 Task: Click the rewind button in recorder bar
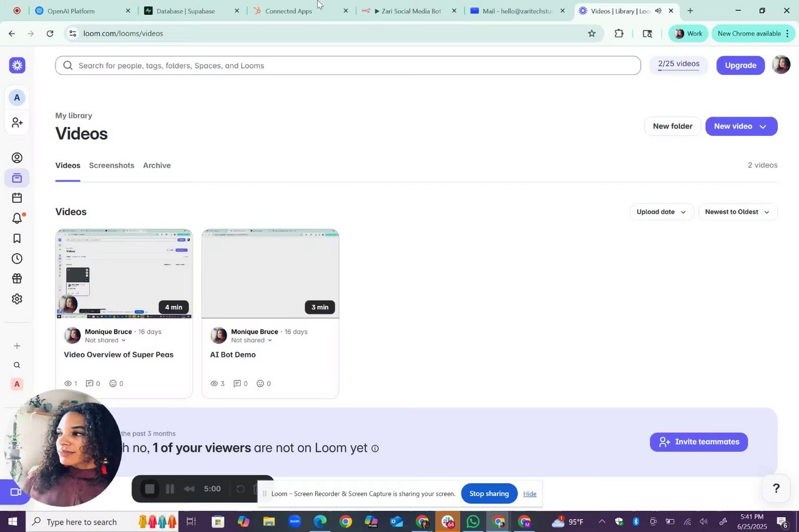point(189,489)
